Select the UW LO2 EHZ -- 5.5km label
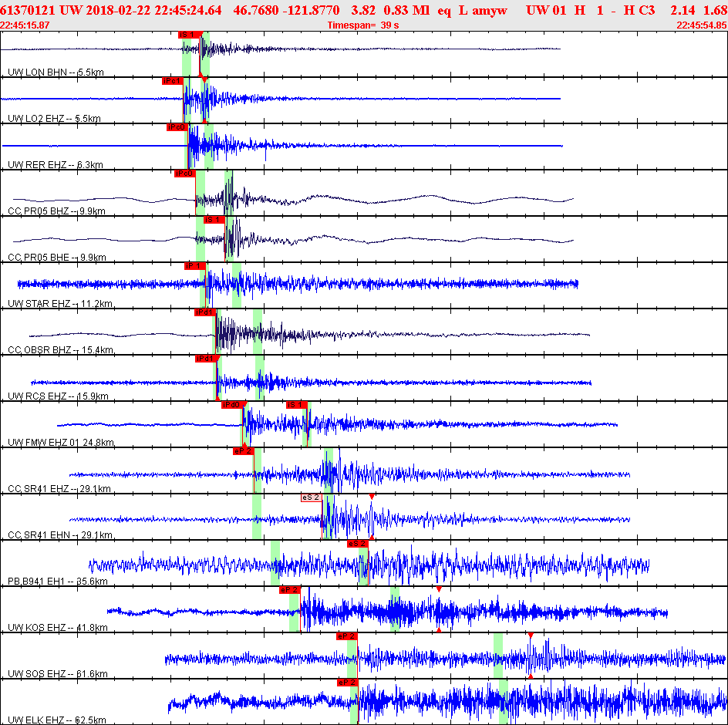728x725 pixels. tap(54, 119)
